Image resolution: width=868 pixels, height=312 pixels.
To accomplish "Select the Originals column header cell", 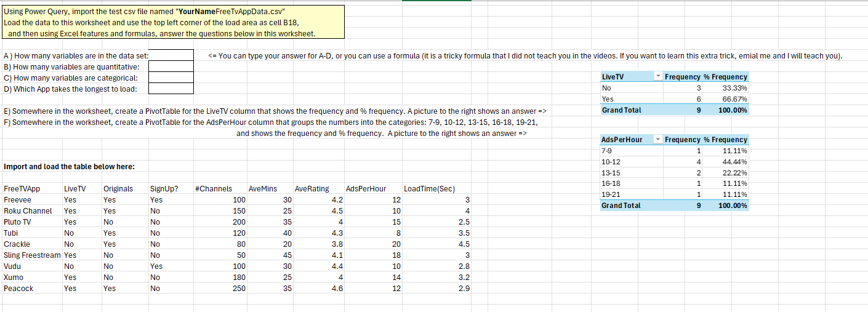I will pos(125,189).
